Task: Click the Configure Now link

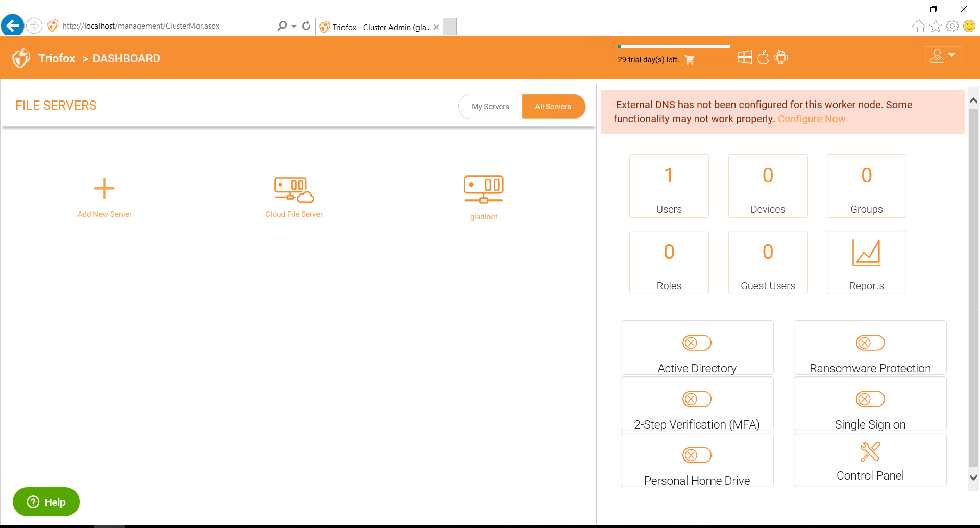Action: click(812, 119)
